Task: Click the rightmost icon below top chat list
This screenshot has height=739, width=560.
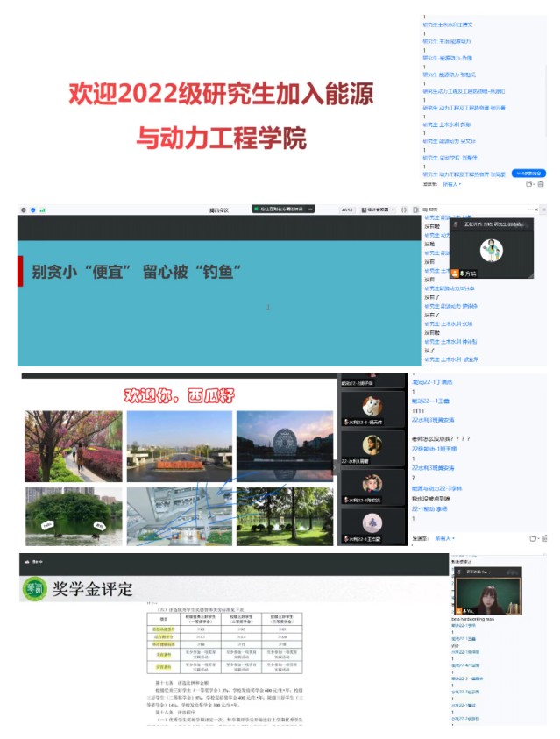Action: (x=541, y=185)
